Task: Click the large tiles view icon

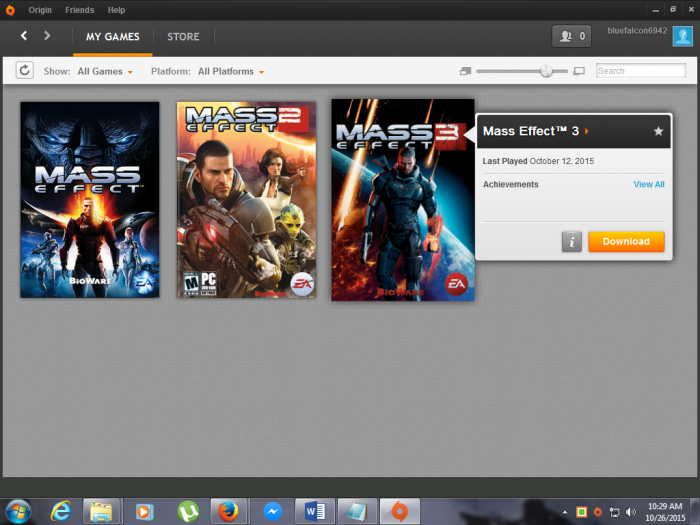Action: coord(579,71)
